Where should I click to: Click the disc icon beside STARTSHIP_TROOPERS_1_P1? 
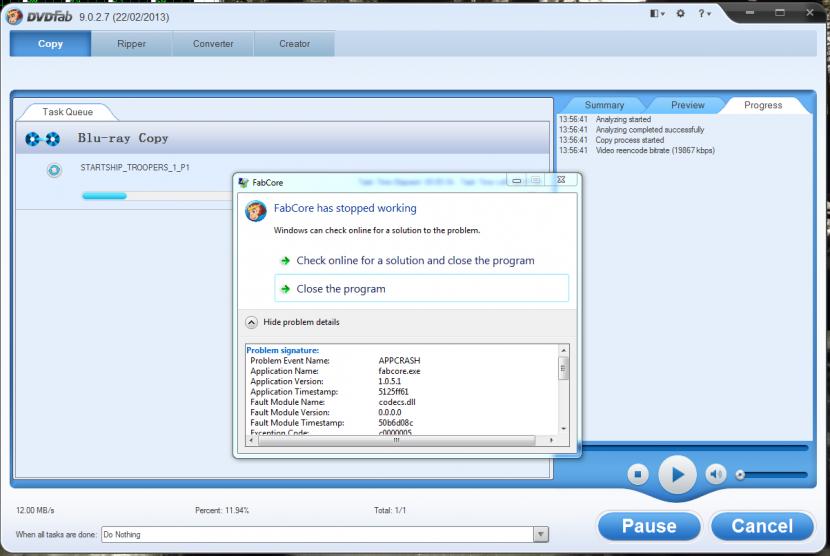[54, 170]
